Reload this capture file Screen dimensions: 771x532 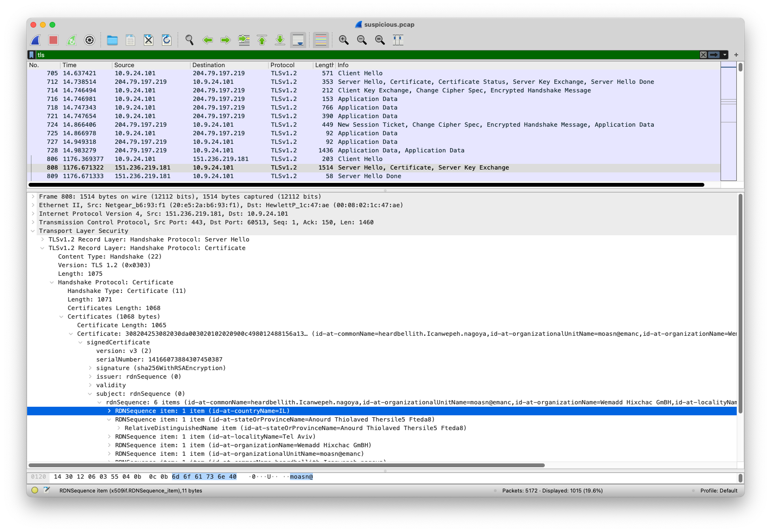167,40
